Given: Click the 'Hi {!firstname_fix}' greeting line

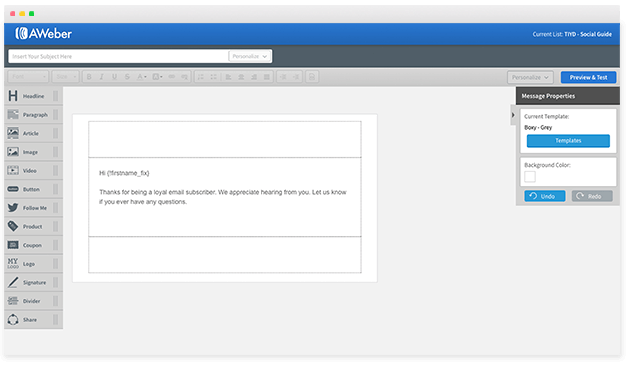Looking at the screenshot, I should (124, 173).
